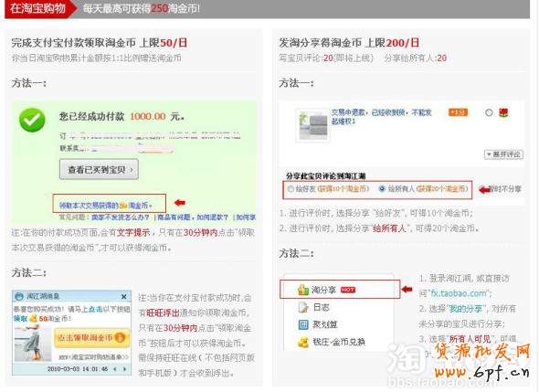This screenshot has height=392, width=539.
Task: Open the 聚划算 icon
Action: tap(303, 324)
